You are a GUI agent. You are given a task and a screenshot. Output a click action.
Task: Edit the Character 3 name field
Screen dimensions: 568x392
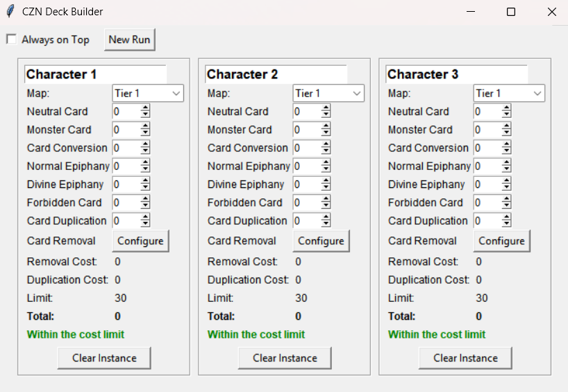pos(457,74)
